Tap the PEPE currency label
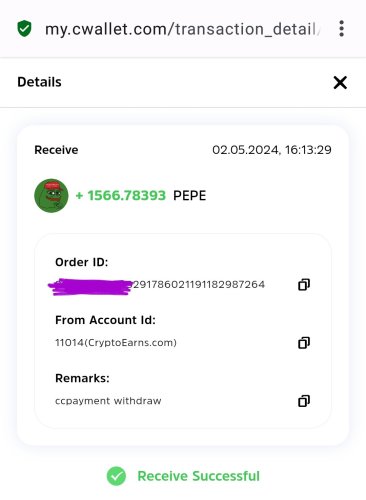This screenshot has height=500, width=366. 189,196
